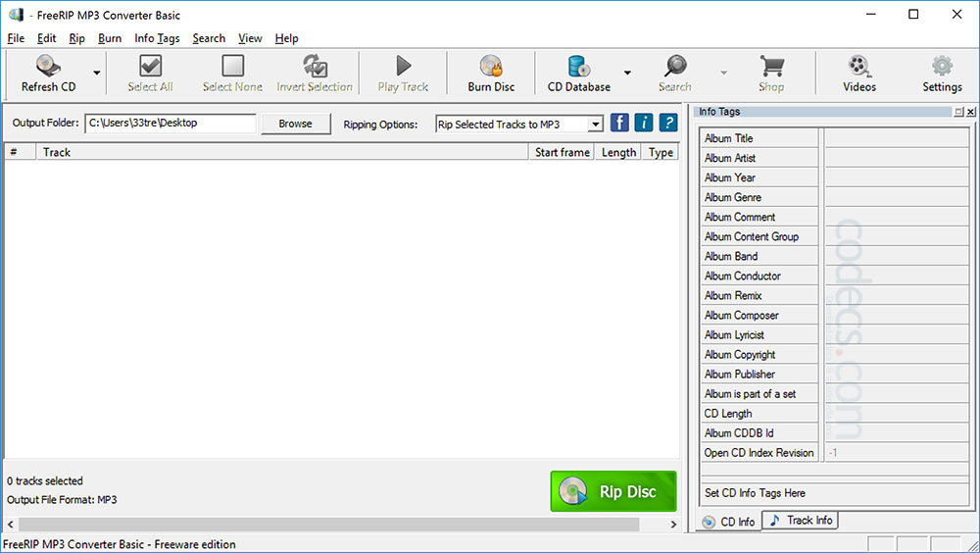Viewport: 980px width, 553px height.
Task: Open the Edit menu
Action: pos(46,38)
